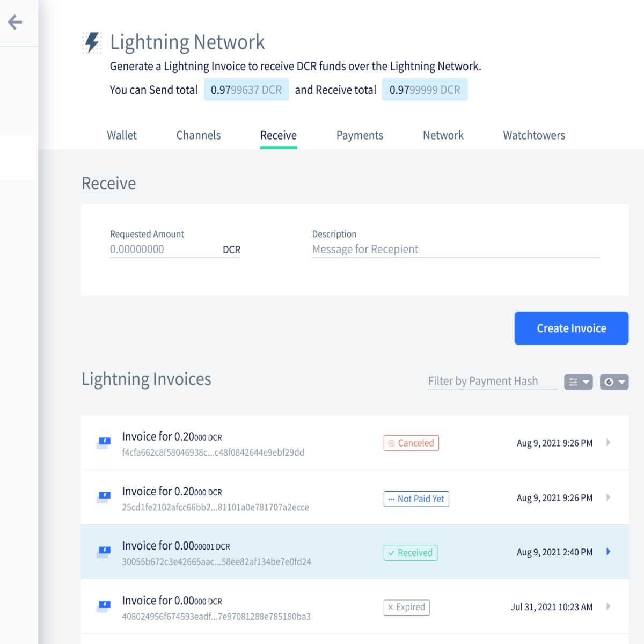
Task: Click the Filter by Payment Hash field
Action: coord(492,381)
